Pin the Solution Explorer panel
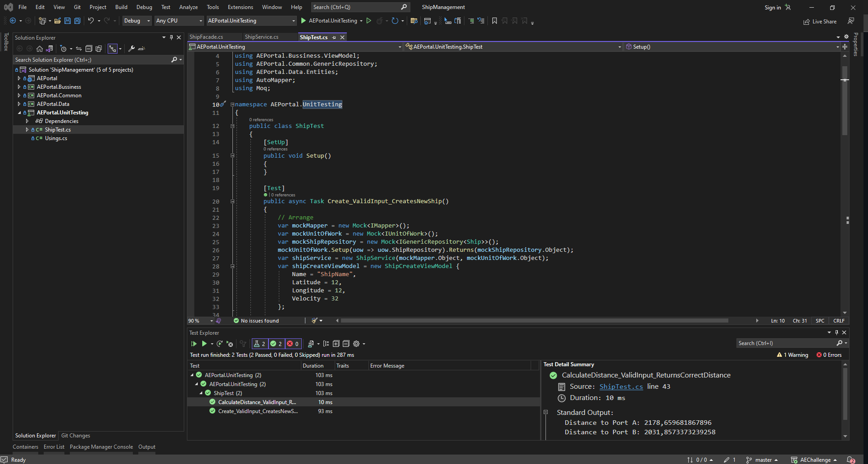This screenshot has width=868, height=464. [x=171, y=37]
